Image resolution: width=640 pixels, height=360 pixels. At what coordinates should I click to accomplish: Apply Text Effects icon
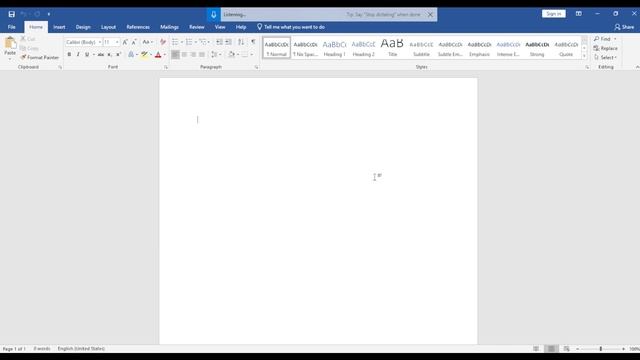click(131, 54)
